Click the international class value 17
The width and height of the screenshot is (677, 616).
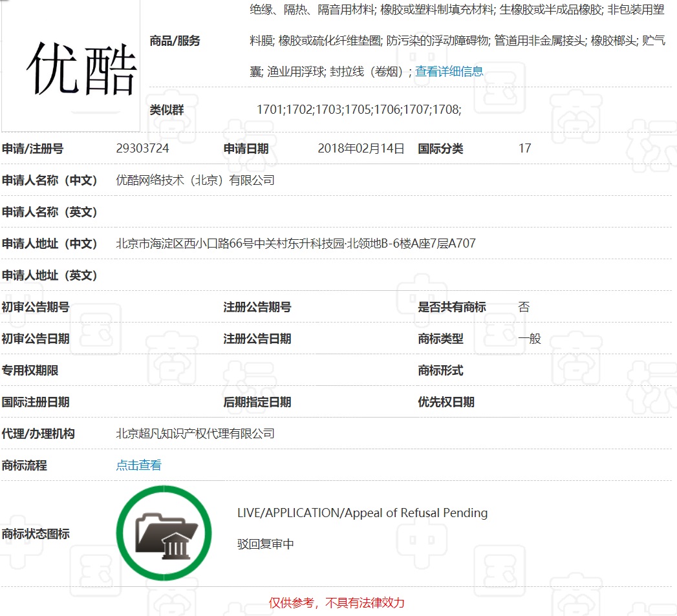[524, 149]
